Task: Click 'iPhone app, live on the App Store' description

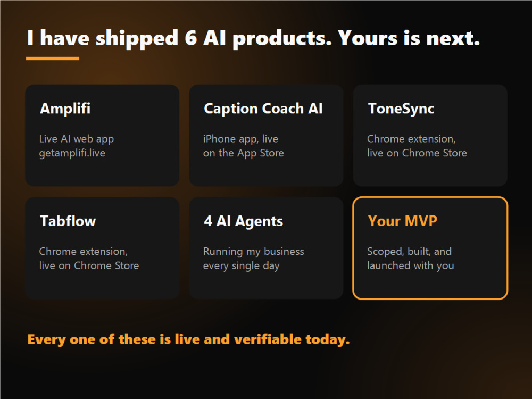Action: coord(243,146)
